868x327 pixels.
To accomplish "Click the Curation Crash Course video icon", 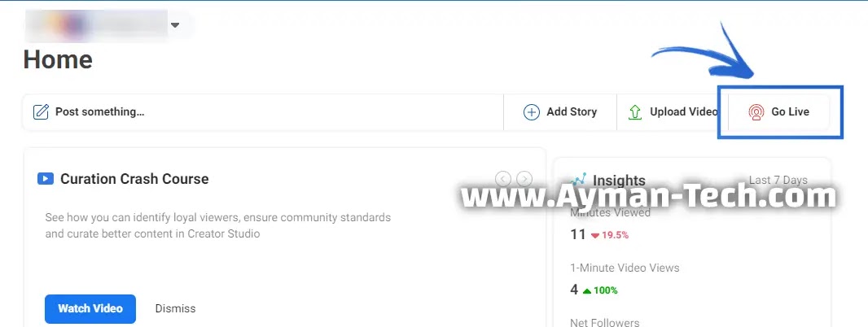I will pos(46,179).
